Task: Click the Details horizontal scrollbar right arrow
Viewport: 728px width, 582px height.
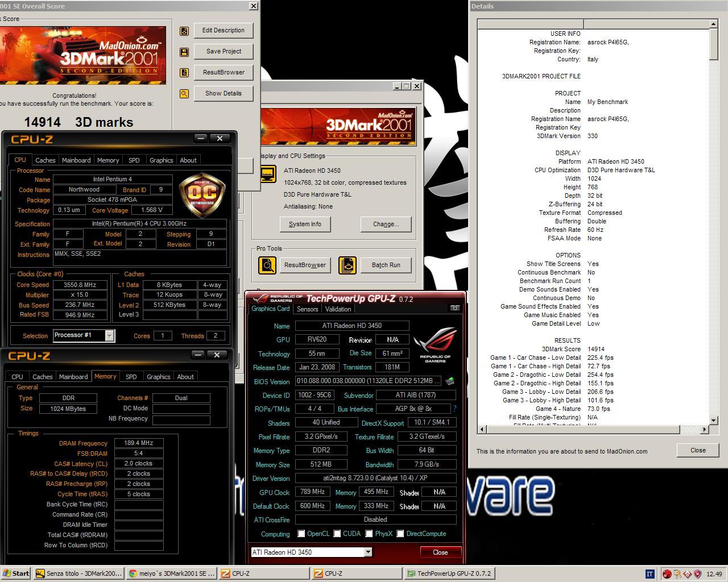Action: 705,429
